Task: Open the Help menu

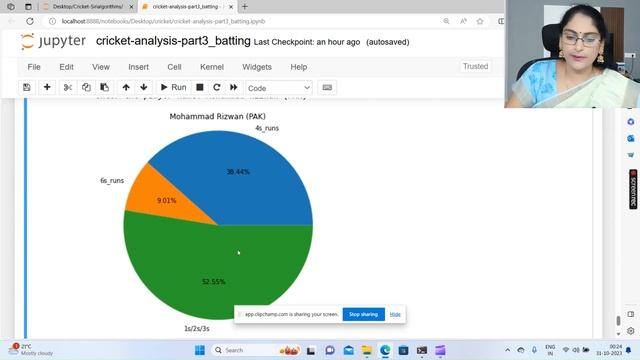Action: [299, 67]
